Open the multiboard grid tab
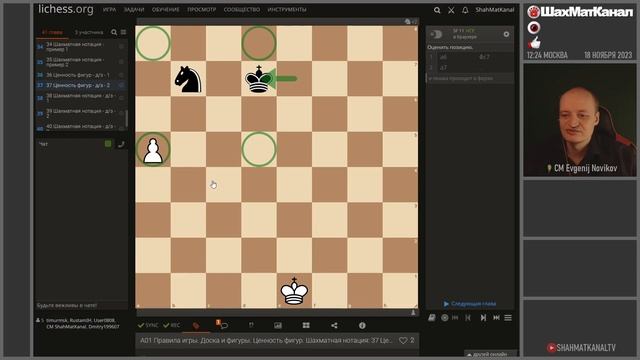Viewport: 640px width, 360px height. [306, 325]
